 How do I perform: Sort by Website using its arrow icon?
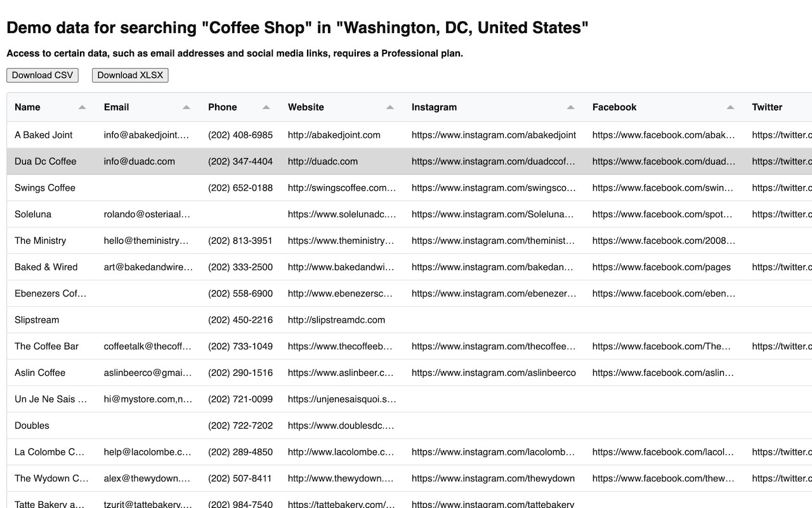390,107
